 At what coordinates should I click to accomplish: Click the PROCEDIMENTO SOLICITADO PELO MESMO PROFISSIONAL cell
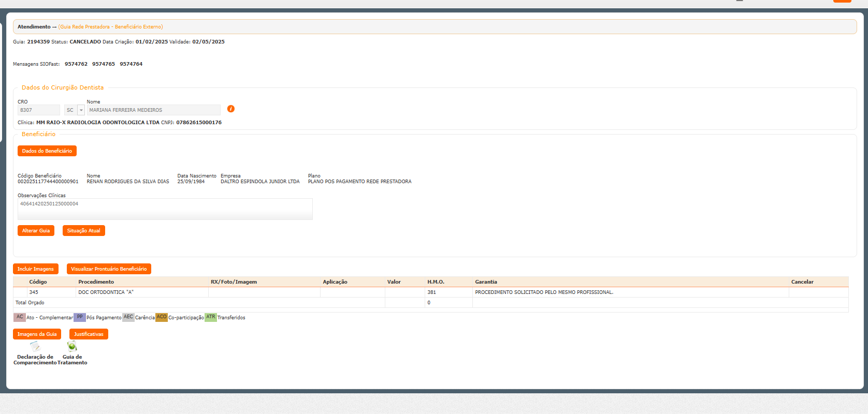pyautogui.click(x=631, y=292)
